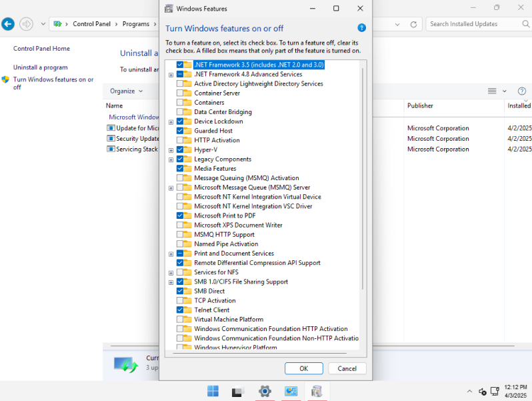Screen dimensions: 532x401
Task: Open Task View from the taskbar
Action: pos(238,392)
